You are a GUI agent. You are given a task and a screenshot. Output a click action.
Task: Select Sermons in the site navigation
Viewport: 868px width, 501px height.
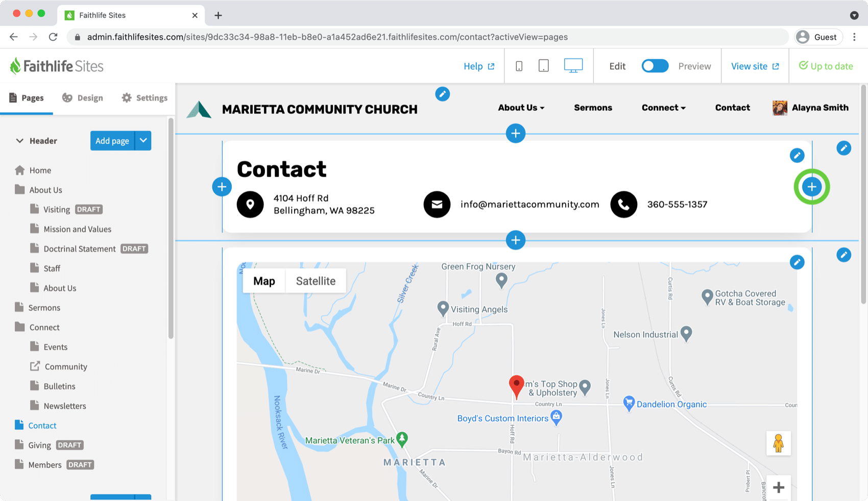(x=593, y=108)
